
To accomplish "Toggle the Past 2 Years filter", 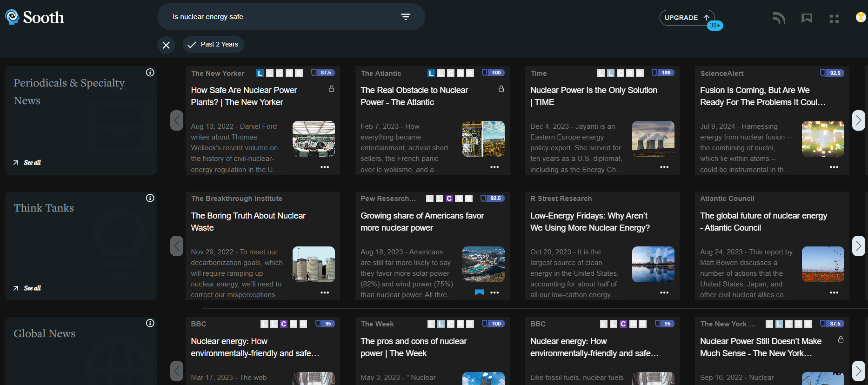I will [214, 45].
